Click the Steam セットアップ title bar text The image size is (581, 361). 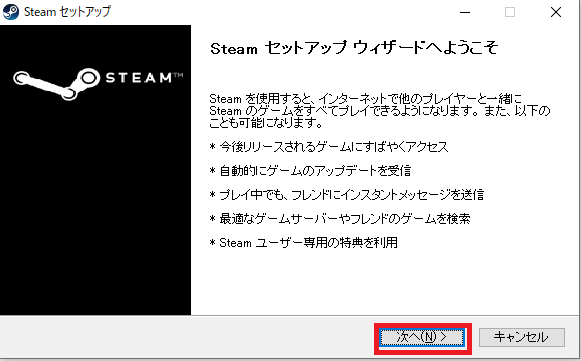(67, 12)
